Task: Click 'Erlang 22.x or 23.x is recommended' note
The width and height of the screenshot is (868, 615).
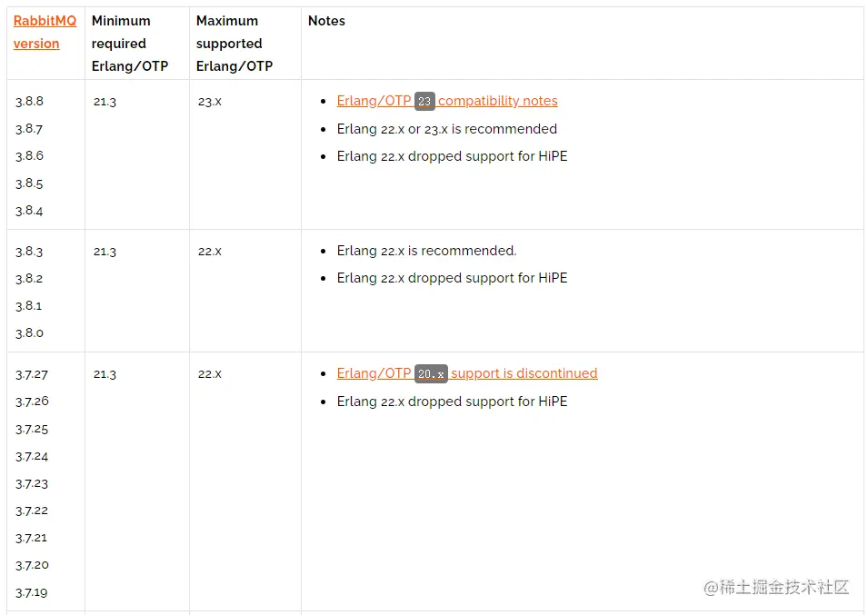Action: click(x=447, y=129)
